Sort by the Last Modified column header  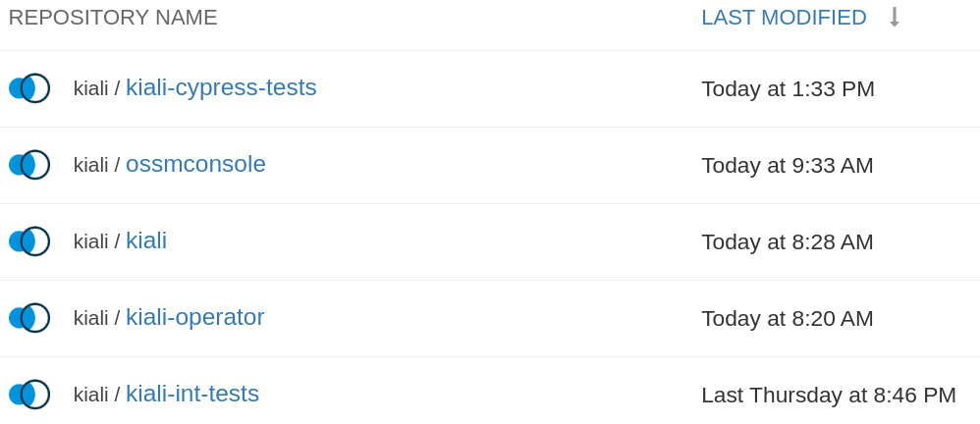(x=784, y=18)
